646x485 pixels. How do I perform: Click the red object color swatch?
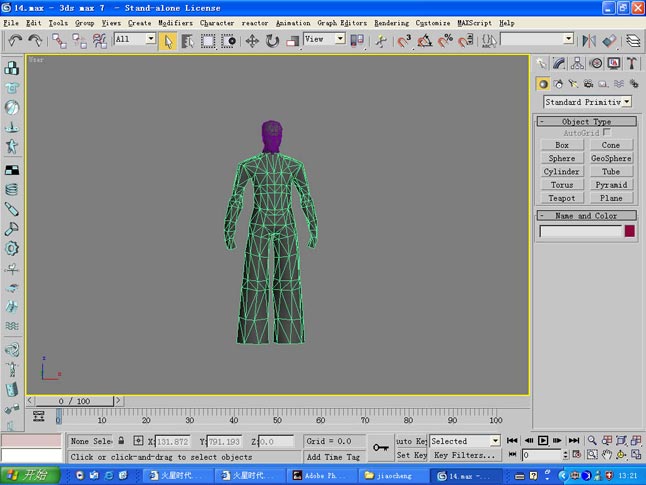630,231
